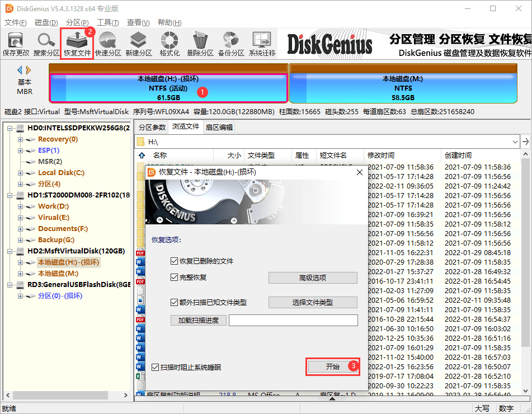Click the RD3 GeneralUSBFlashDisk disk icon
The image size is (532, 414).
click(20, 285)
